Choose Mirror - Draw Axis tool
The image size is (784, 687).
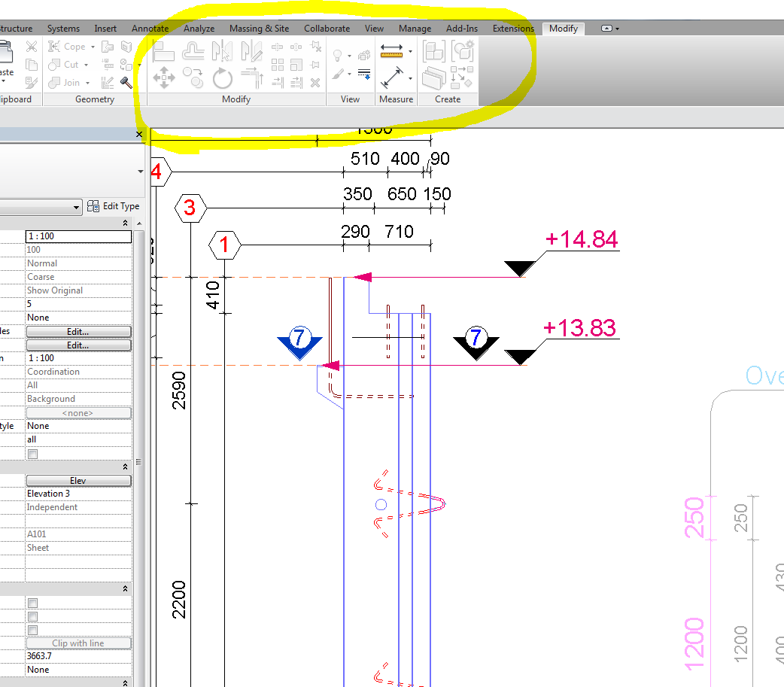[x=251, y=51]
